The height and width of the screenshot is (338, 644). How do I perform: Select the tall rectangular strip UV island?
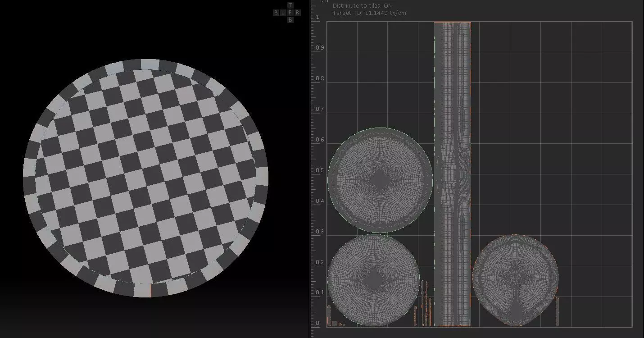453,174
